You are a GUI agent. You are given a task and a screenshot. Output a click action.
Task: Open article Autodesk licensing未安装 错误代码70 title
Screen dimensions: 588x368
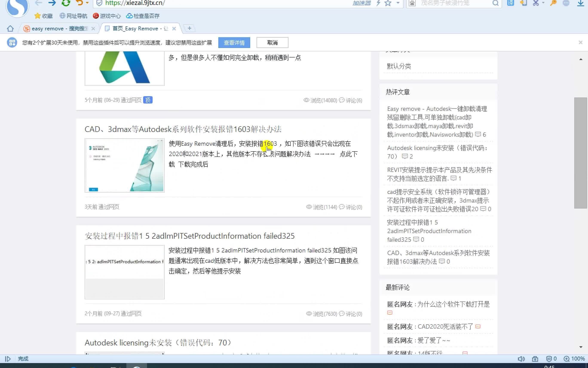coord(158,343)
